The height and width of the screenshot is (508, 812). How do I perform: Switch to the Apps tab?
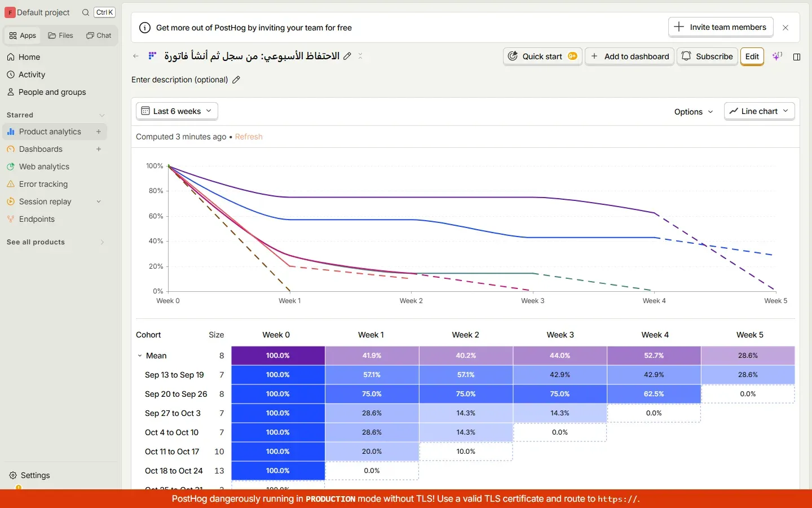[x=23, y=36]
